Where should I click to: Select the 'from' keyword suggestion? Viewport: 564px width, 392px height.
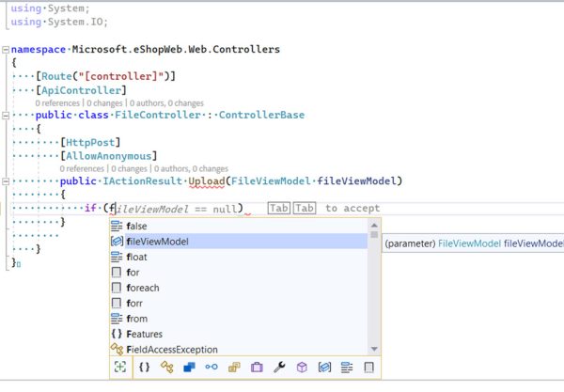coord(239,319)
